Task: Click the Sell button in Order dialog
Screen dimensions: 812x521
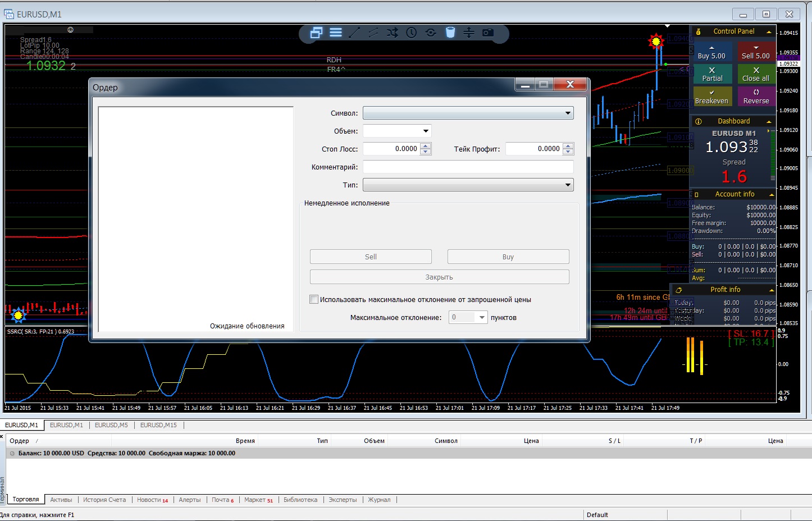Action: [371, 257]
